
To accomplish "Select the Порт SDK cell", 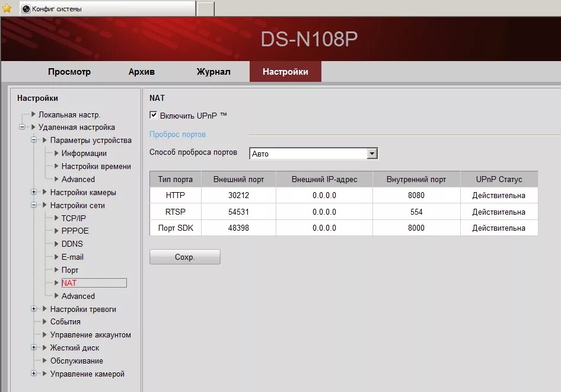I will coord(176,228).
